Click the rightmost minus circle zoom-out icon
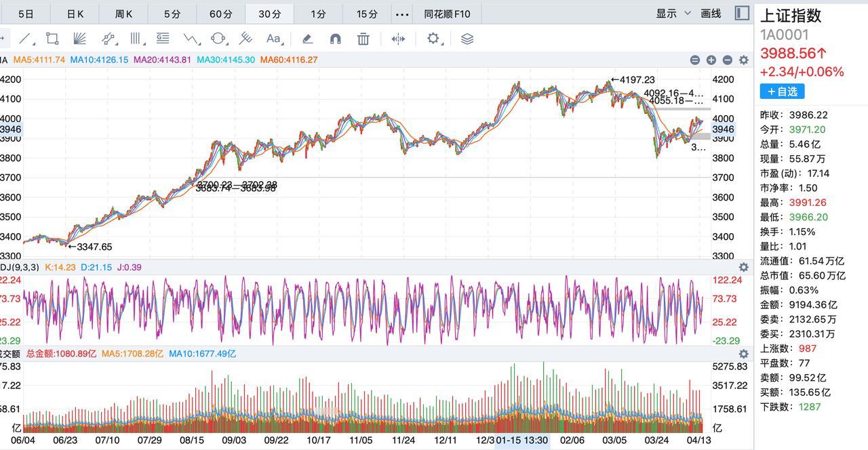 click(x=728, y=60)
